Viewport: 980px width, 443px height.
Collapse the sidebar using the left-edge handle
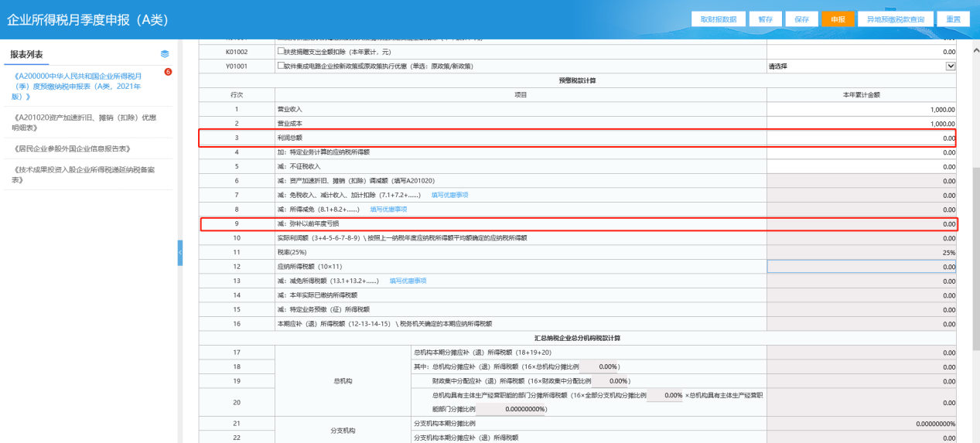pos(180,253)
